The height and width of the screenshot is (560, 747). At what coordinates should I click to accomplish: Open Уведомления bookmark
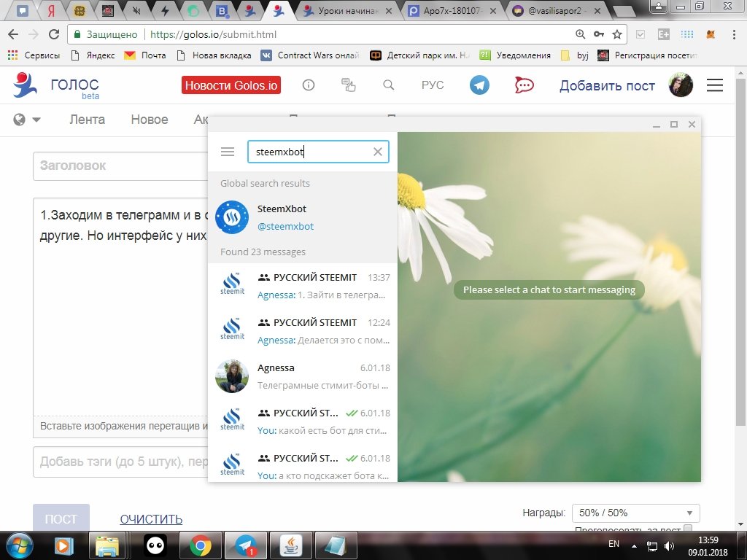(515, 55)
